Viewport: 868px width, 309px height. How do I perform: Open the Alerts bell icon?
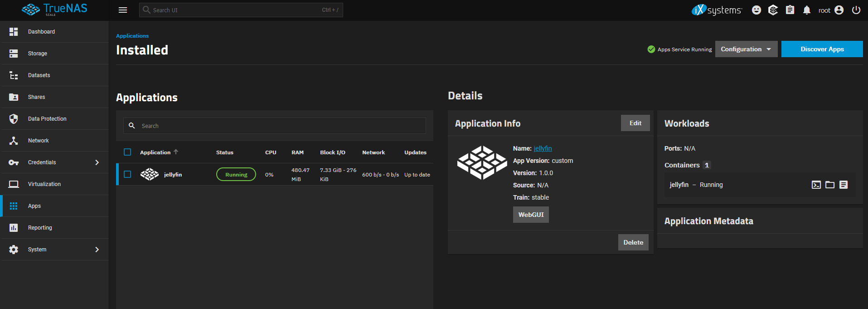coord(807,10)
